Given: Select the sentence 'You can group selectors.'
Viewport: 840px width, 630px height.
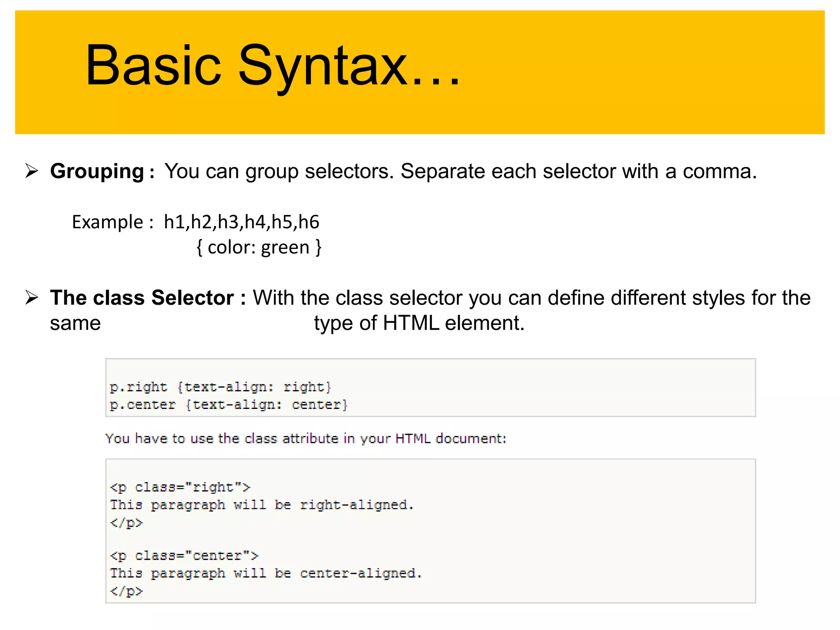Looking at the screenshot, I should tap(279, 171).
